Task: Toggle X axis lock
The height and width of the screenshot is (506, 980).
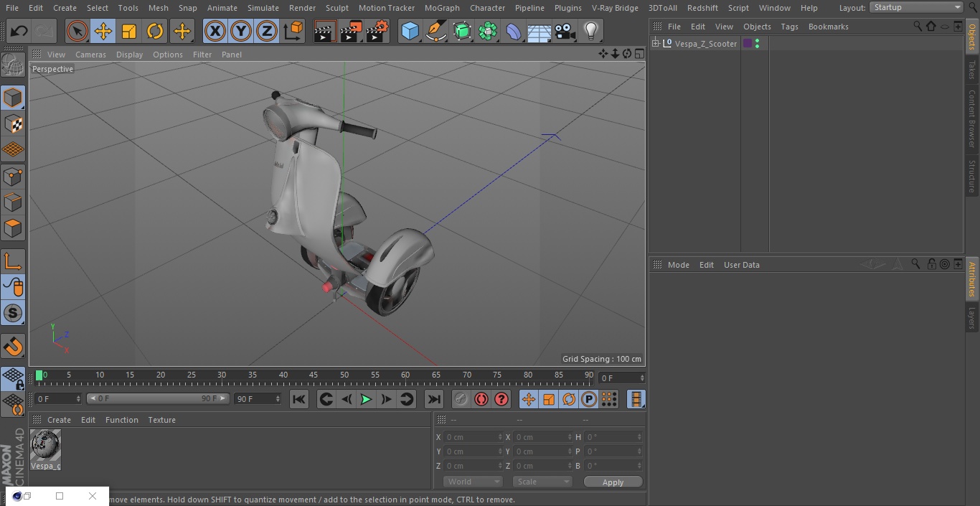Action: click(x=215, y=31)
